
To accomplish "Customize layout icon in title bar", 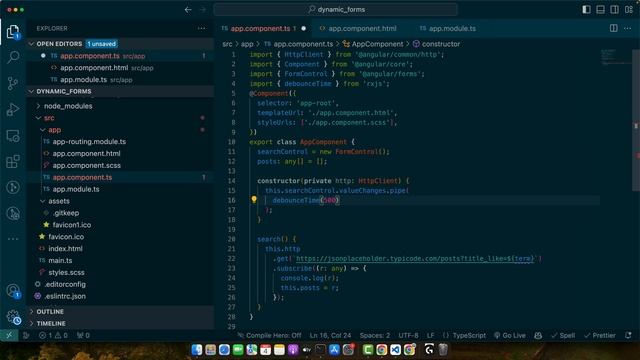I will tap(629, 9).
